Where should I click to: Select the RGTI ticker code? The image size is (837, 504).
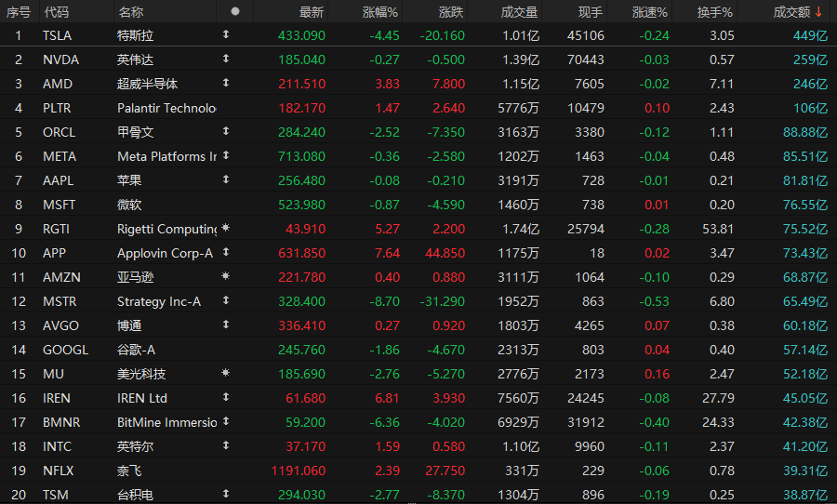(56, 229)
